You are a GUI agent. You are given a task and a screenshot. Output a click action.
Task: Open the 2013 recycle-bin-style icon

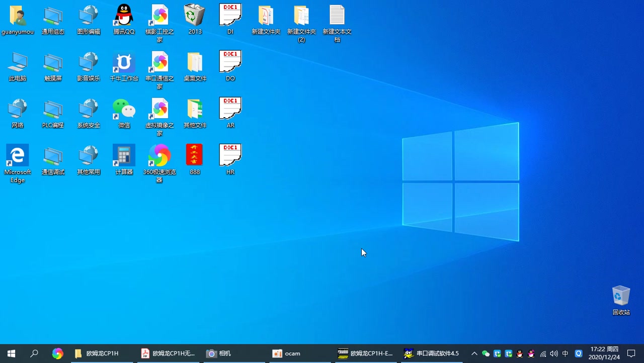click(x=195, y=20)
